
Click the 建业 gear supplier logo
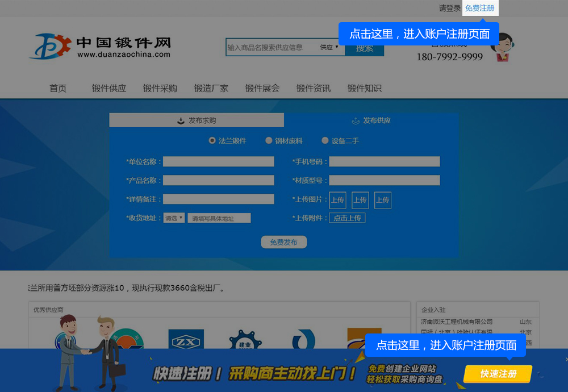(245, 340)
